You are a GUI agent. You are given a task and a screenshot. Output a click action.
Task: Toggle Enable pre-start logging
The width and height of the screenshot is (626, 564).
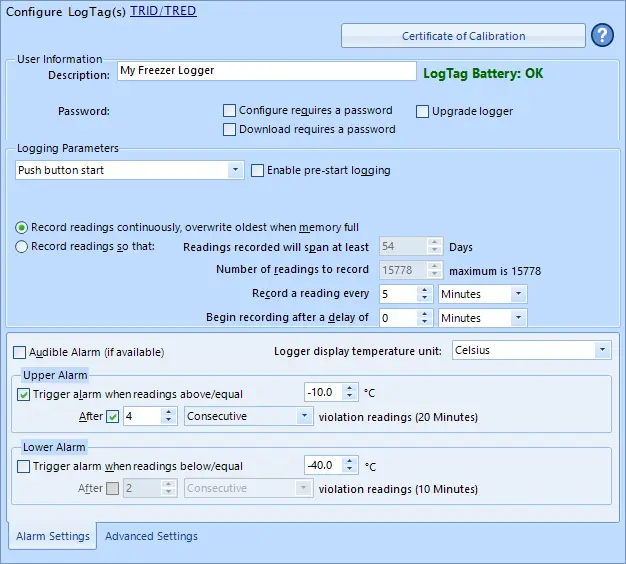tap(258, 171)
